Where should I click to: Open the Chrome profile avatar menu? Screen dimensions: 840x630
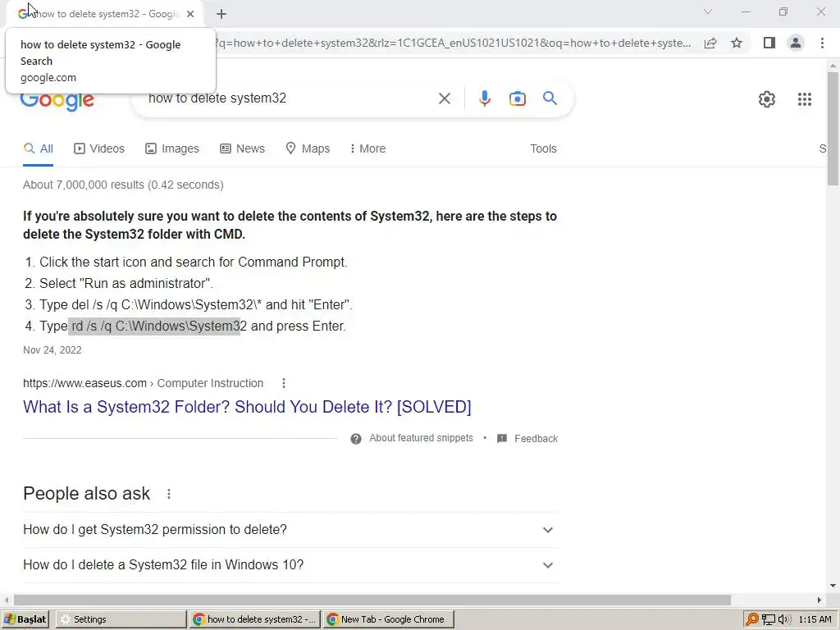(796, 43)
